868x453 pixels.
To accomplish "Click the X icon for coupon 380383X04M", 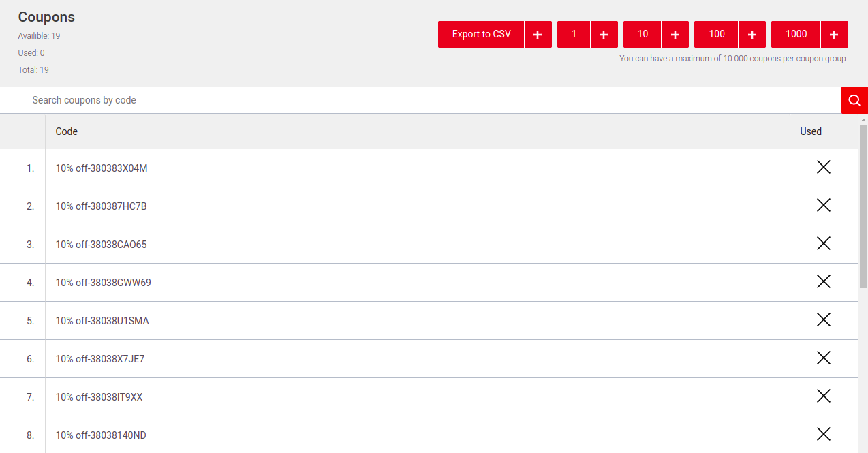I will coord(823,168).
